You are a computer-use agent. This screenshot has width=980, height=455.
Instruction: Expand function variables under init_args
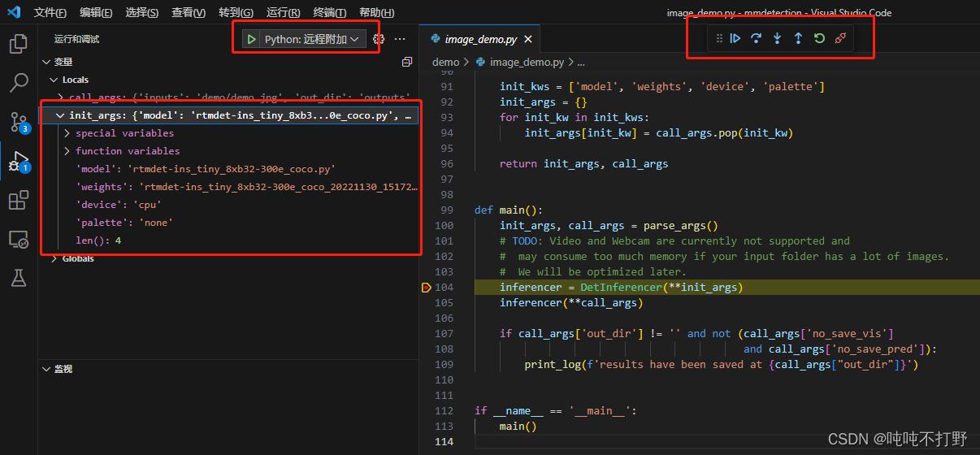click(x=67, y=151)
